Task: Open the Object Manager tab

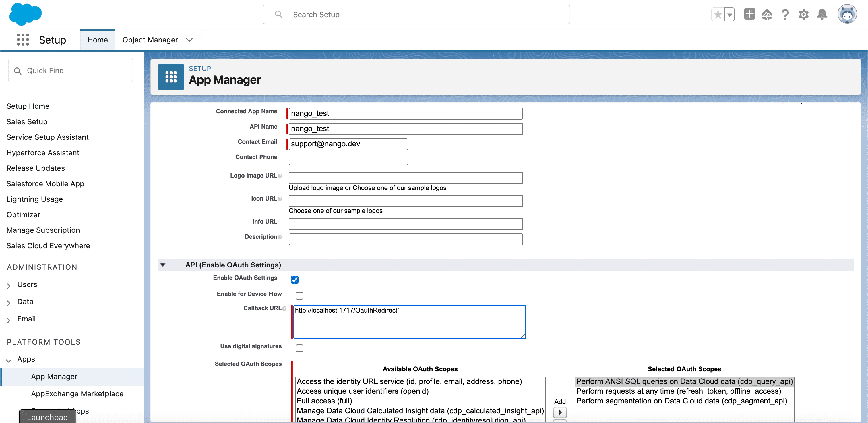Action: pos(150,40)
